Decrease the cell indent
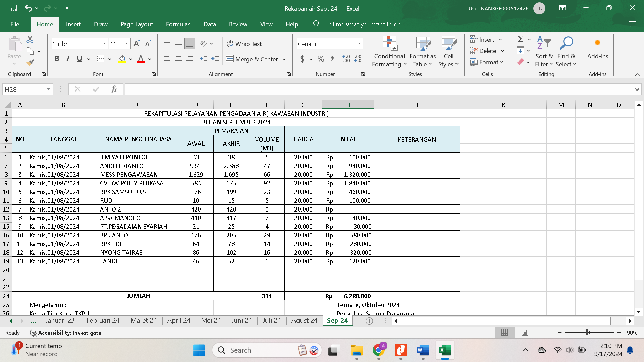This screenshot has height=362, width=644. [204, 59]
